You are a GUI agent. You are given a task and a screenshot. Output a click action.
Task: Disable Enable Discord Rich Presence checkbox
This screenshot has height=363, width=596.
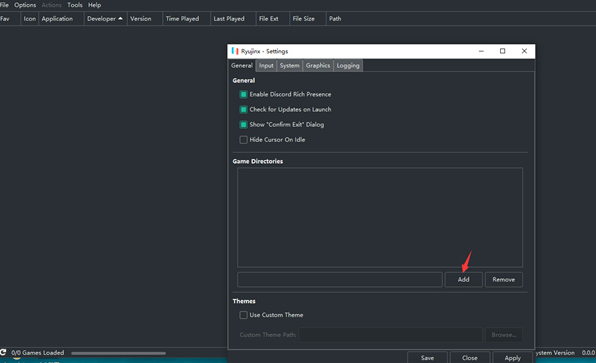click(x=243, y=94)
